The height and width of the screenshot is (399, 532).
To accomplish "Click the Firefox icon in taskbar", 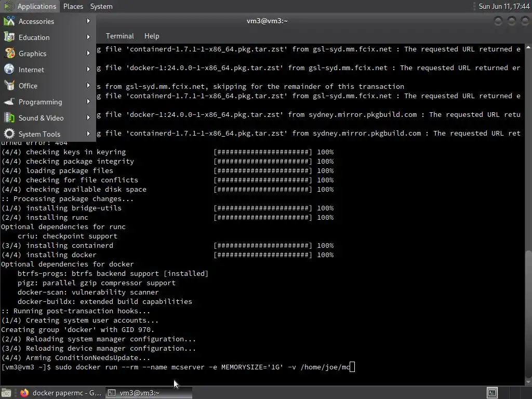I will pos(24,393).
